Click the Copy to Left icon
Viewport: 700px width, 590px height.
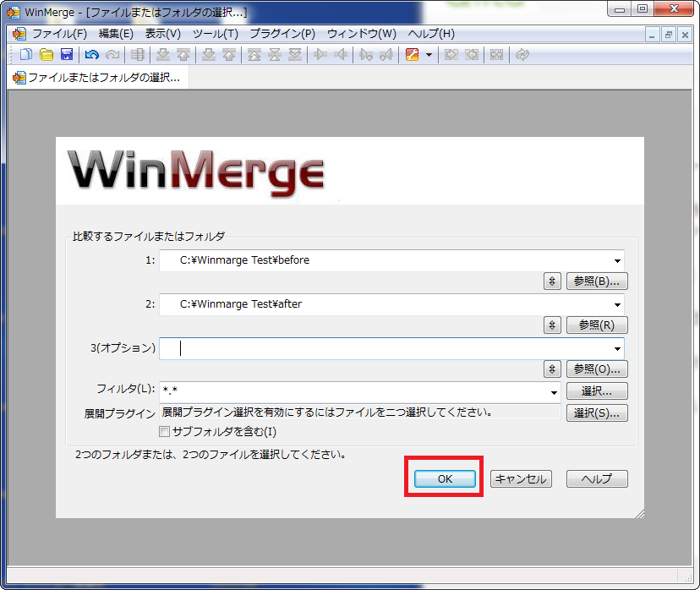341,54
